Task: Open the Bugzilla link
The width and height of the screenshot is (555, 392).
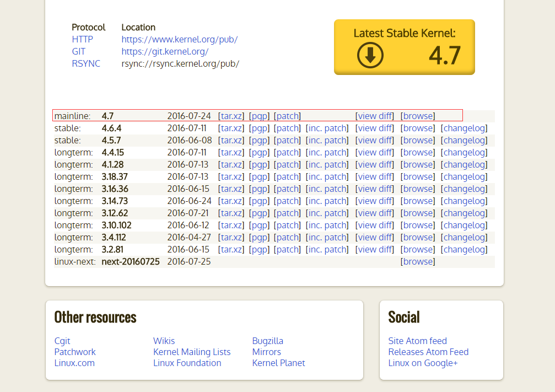Action: tap(268, 341)
